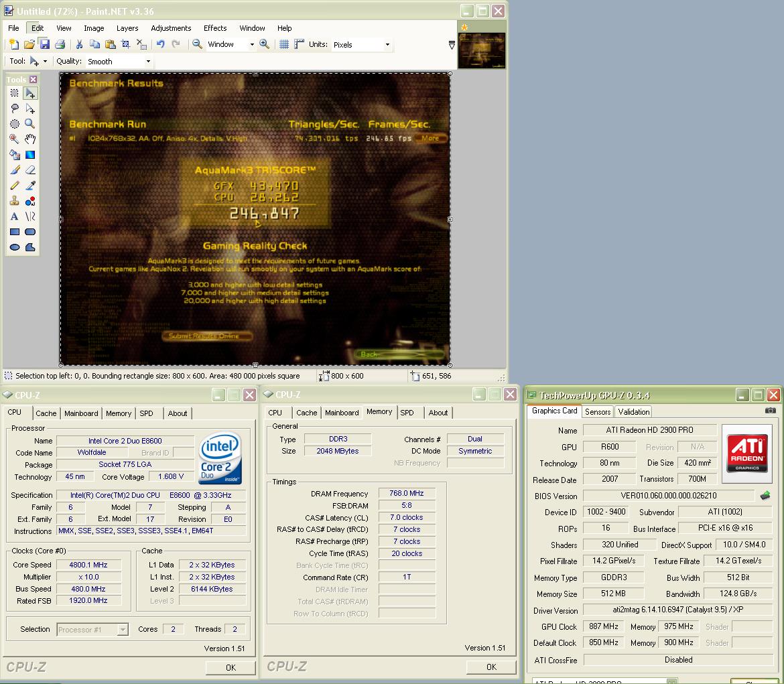Cut the selection with the scissors icon
The height and width of the screenshot is (684, 784).
pos(79,44)
